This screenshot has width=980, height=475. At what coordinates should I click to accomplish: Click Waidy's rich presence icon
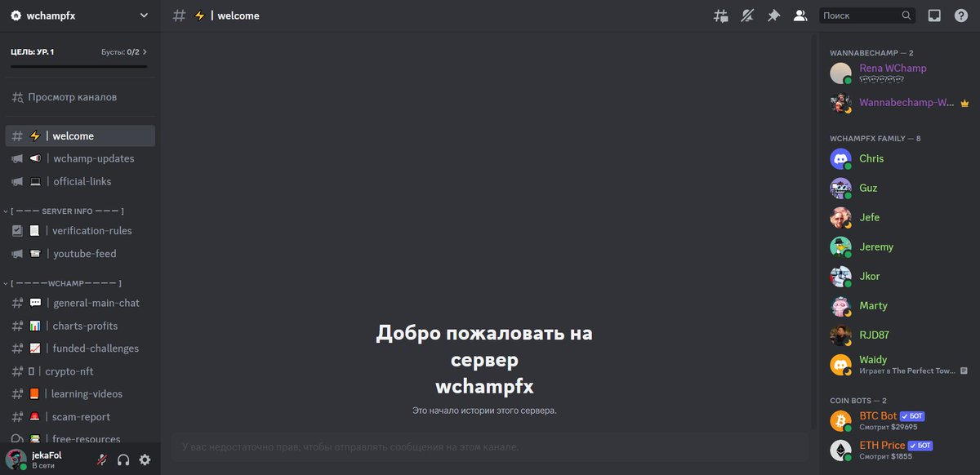coord(964,371)
